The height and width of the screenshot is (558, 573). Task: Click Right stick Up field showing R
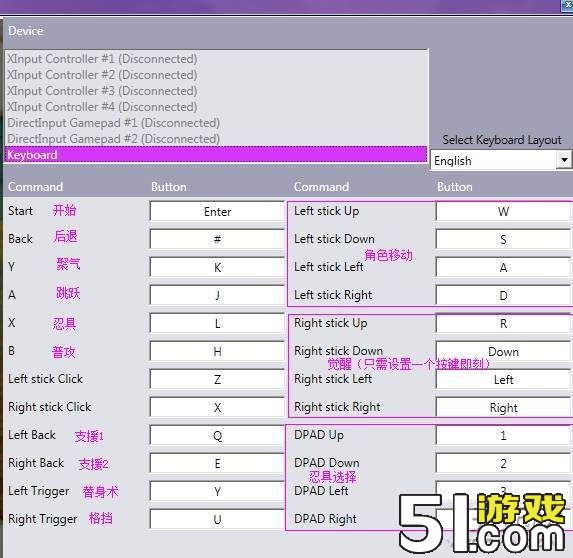(503, 323)
